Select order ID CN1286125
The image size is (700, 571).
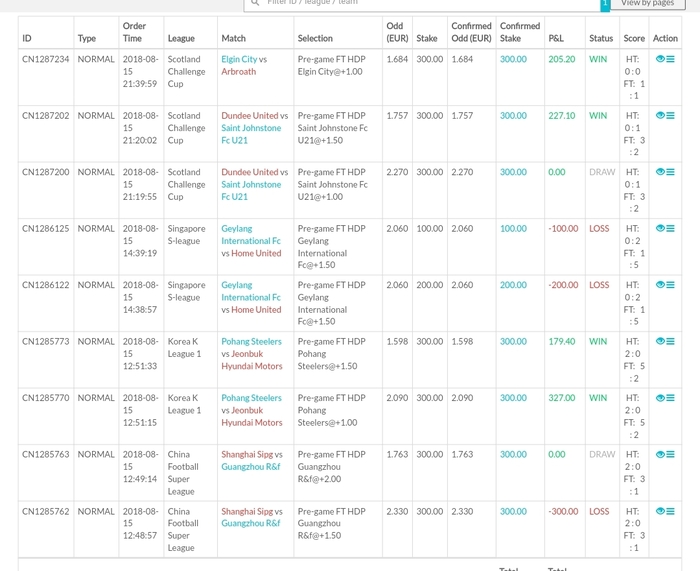(46, 229)
